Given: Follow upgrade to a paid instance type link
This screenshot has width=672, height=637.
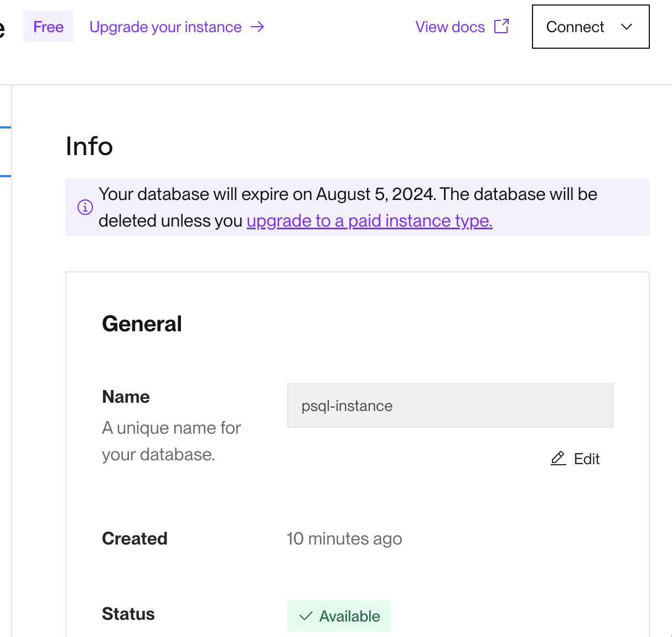Looking at the screenshot, I should tap(369, 220).
